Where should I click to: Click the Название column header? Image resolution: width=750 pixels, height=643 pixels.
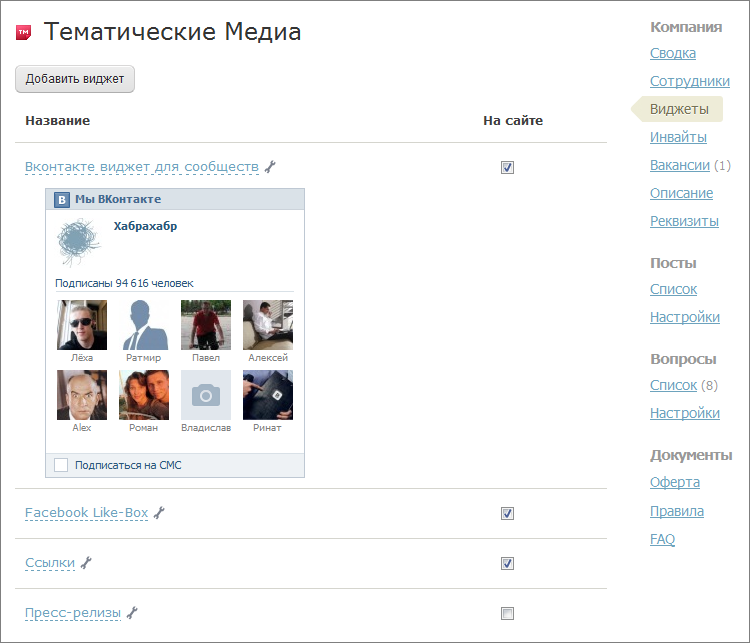tap(57, 121)
